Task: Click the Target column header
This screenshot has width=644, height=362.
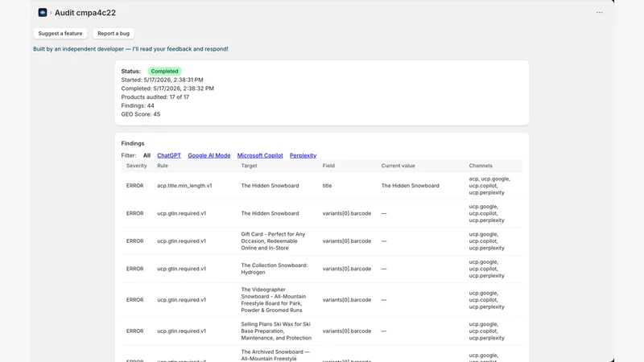Action: coord(249,166)
